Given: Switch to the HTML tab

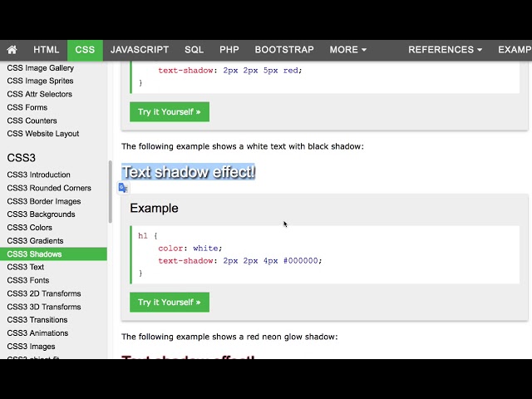Looking at the screenshot, I should 47,50.
